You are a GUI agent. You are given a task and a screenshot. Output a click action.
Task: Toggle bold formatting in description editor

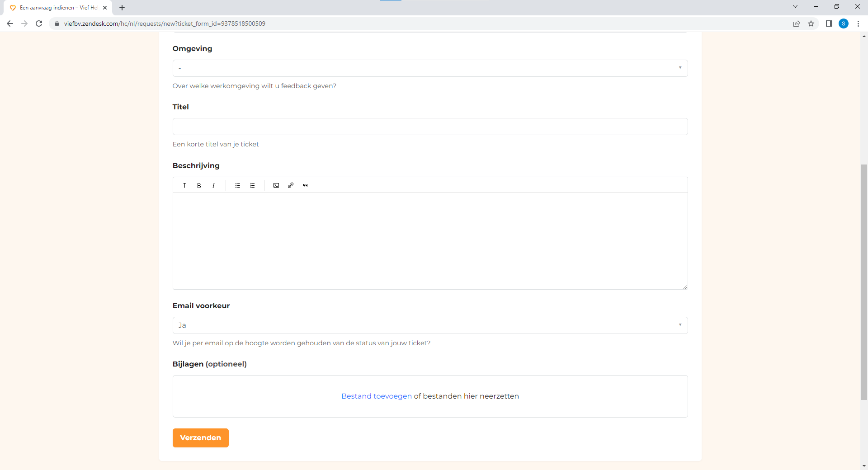pyautogui.click(x=199, y=185)
